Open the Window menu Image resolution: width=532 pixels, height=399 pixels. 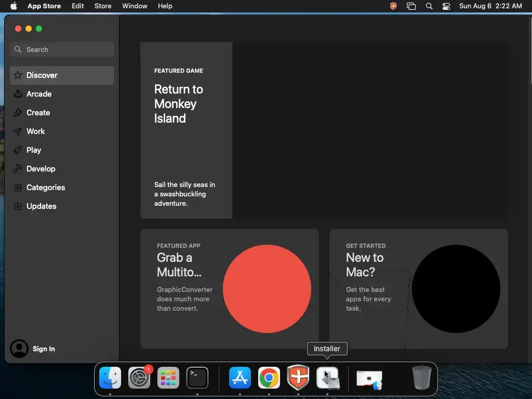pyautogui.click(x=135, y=6)
